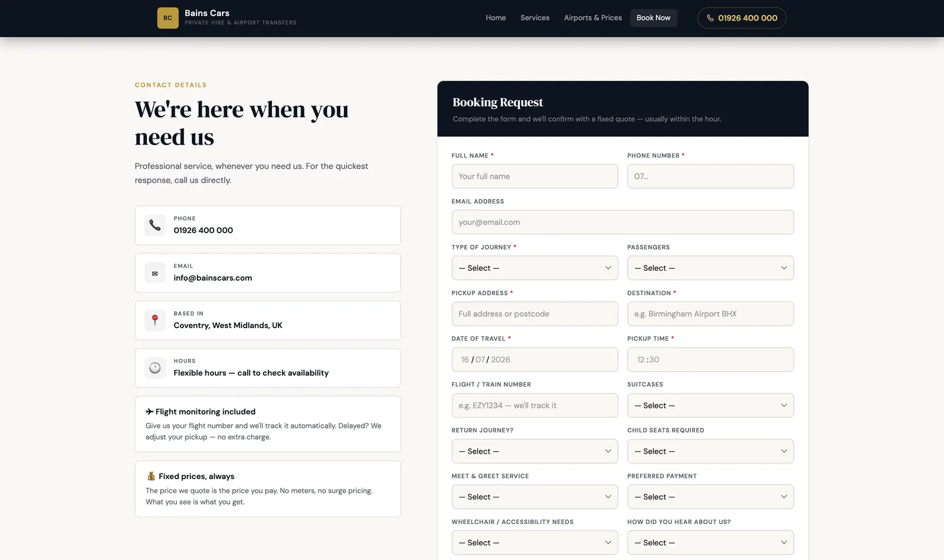Open the Airports & Prices nav item
Viewport: 944px width, 560px height.
593,18
